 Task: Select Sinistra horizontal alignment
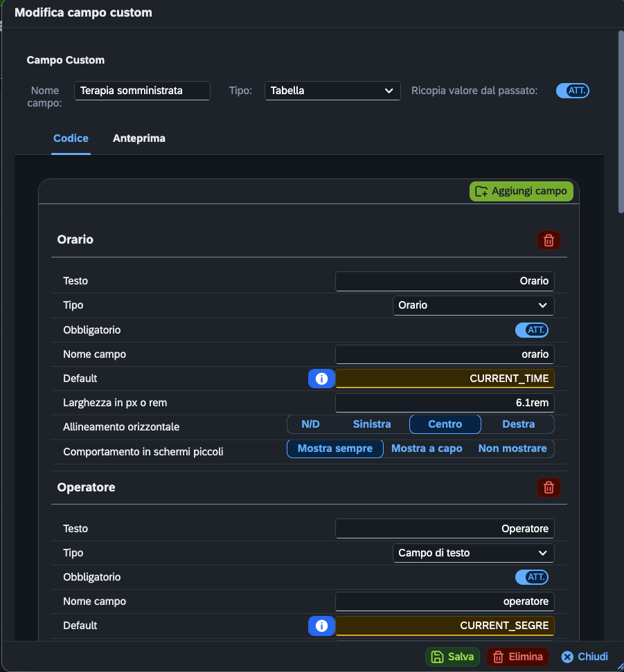coord(372,424)
